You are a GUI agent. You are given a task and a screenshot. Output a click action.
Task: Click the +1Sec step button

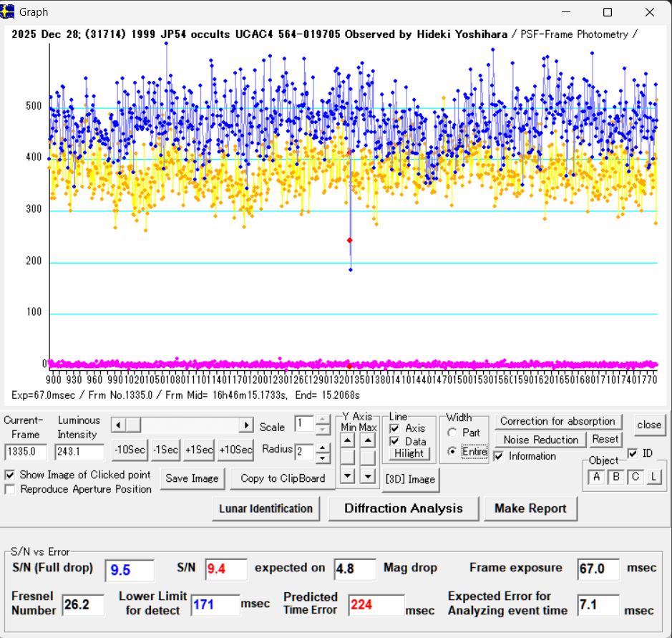(x=200, y=450)
